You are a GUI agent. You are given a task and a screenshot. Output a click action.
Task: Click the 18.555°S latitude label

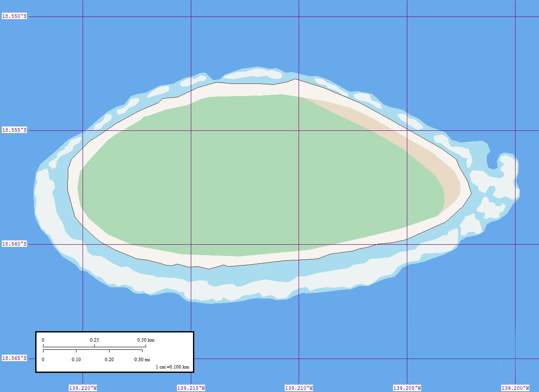coord(14,130)
